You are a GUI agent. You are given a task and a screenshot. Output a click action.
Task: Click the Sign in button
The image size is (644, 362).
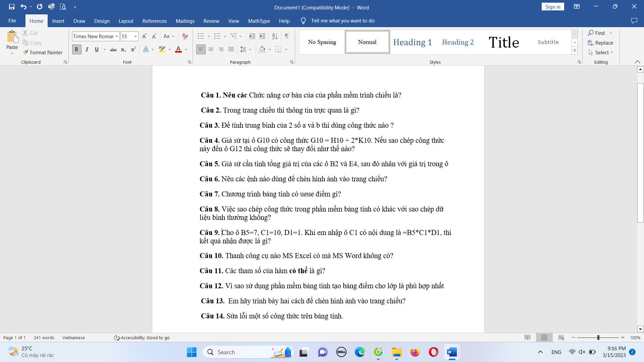(x=552, y=7)
